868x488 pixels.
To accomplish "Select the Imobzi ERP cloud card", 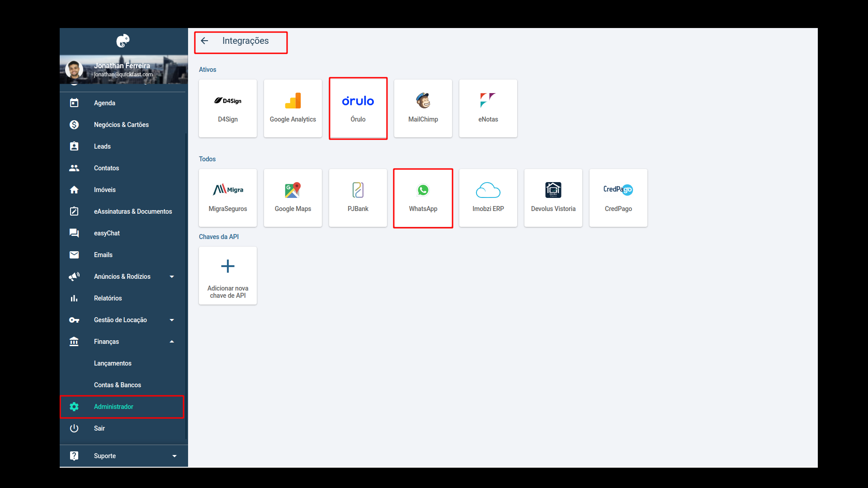I will 488,198.
